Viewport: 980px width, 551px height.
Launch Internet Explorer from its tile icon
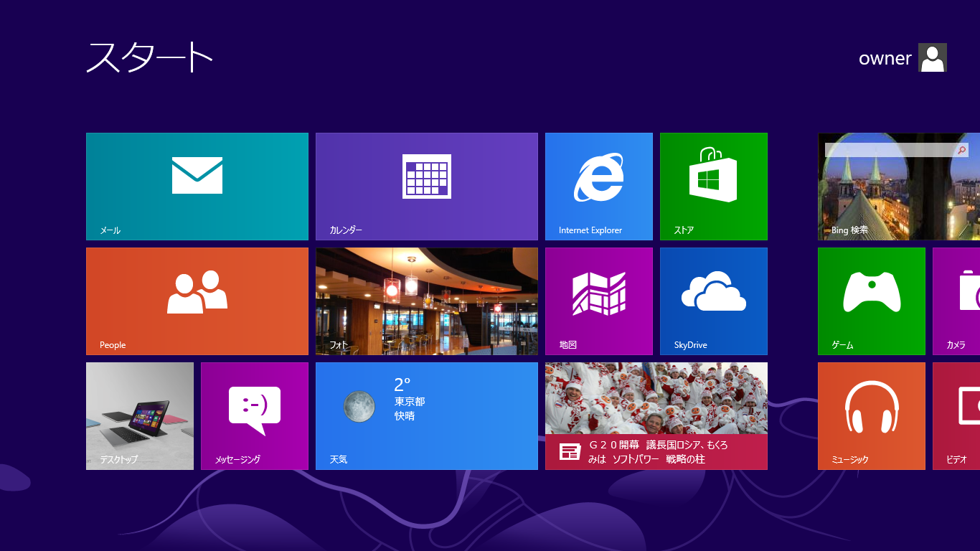pyautogui.click(x=598, y=177)
